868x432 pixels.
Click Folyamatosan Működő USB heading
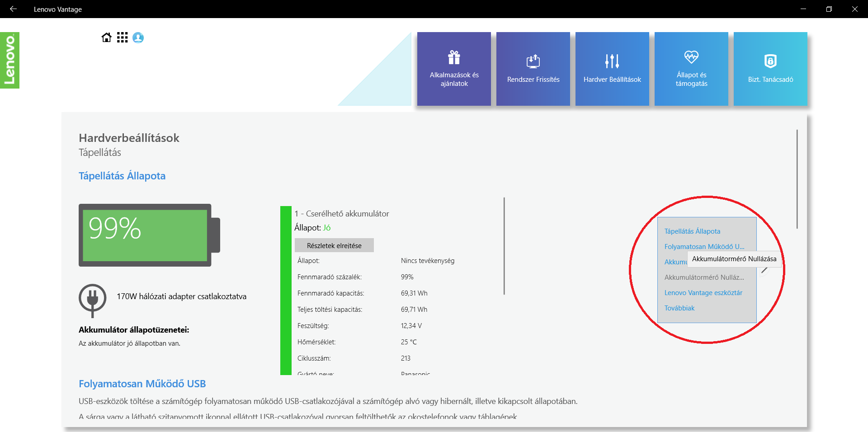pos(142,384)
